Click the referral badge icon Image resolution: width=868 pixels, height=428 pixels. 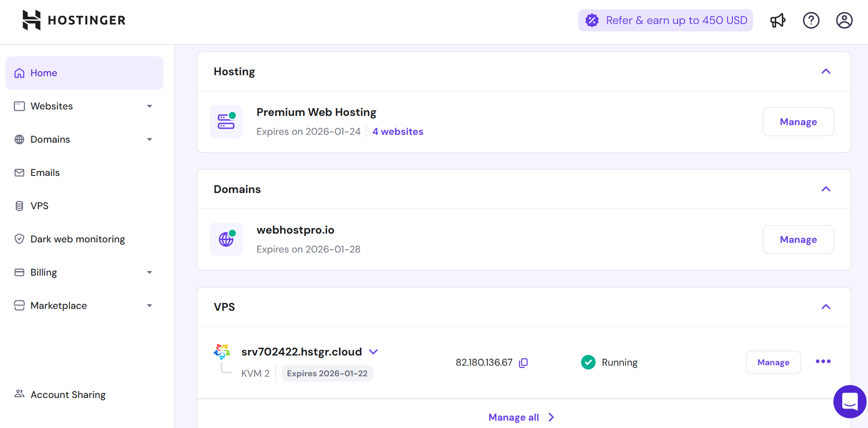pos(592,20)
